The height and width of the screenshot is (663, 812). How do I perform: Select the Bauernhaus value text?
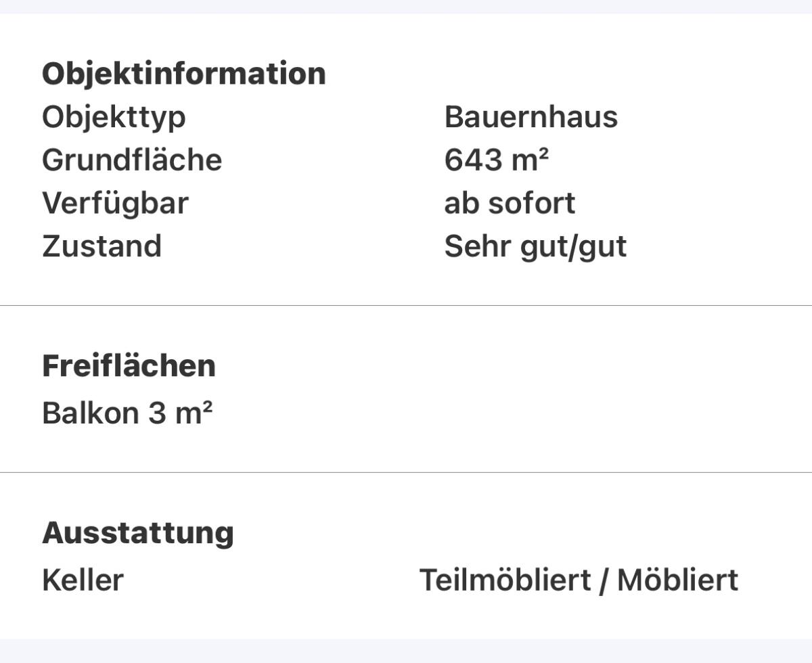[531, 117]
